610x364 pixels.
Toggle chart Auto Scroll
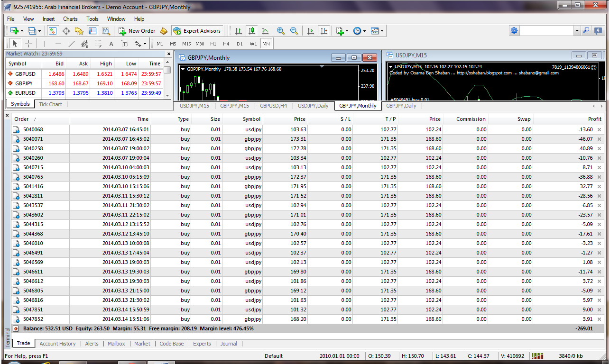311,31
